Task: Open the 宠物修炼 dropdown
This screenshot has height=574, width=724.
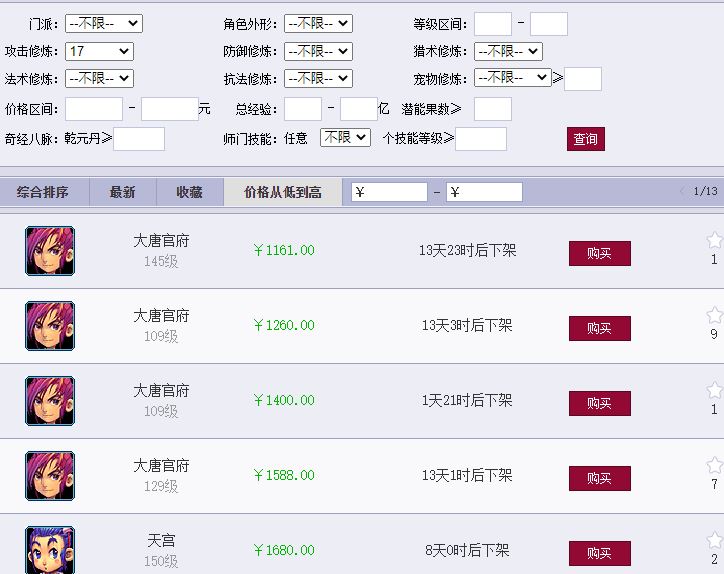Action: (513, 78)
